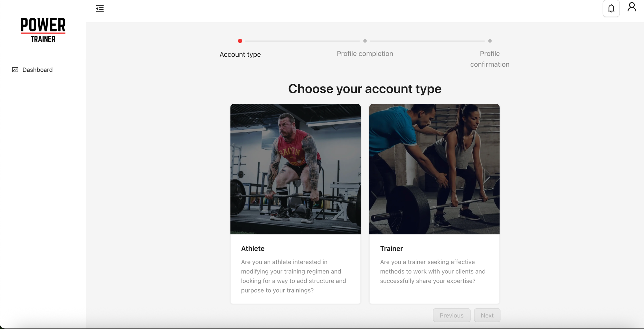This screenshot has width=644, height=329.
Task: Click the Next button
Action: (487, 315)
